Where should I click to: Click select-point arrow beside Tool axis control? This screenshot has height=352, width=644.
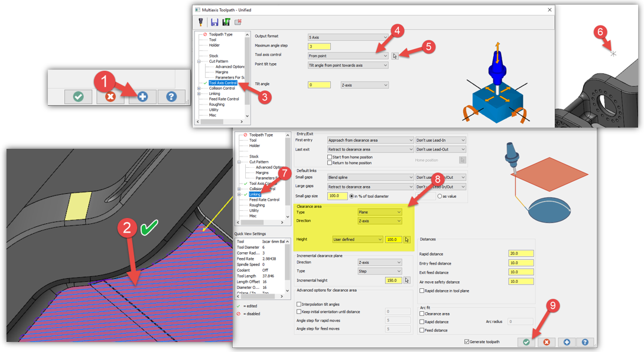pos(395,56)
